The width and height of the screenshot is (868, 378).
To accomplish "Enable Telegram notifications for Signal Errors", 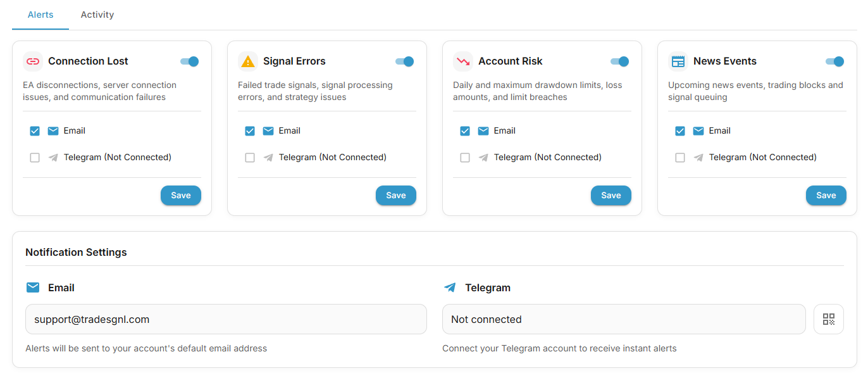I will click(x=250, y=157).
